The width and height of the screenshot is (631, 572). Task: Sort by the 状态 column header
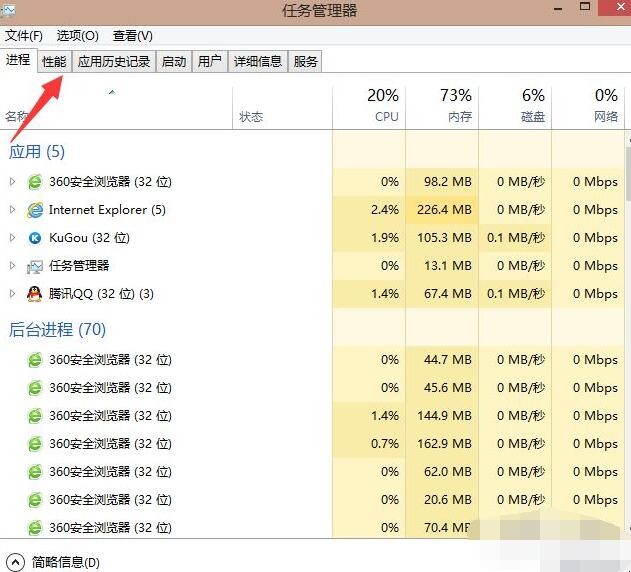(x=283, y=106)
